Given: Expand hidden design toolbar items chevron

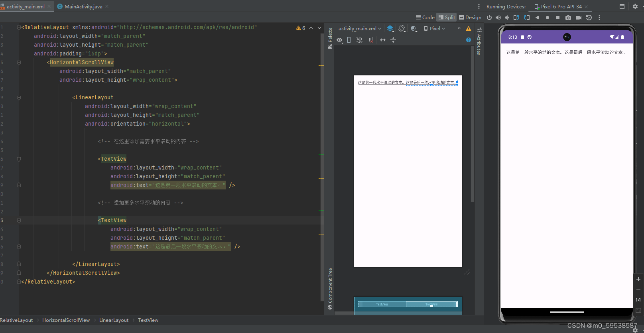Looking at the screenshot, I should click(x=459, y=28).
